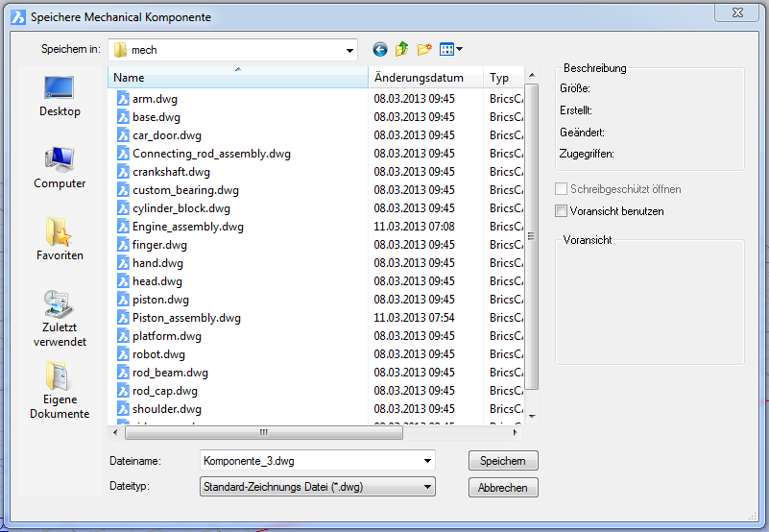
Task: Select the crankshaft.dwg file
Action: coord(171,172)
